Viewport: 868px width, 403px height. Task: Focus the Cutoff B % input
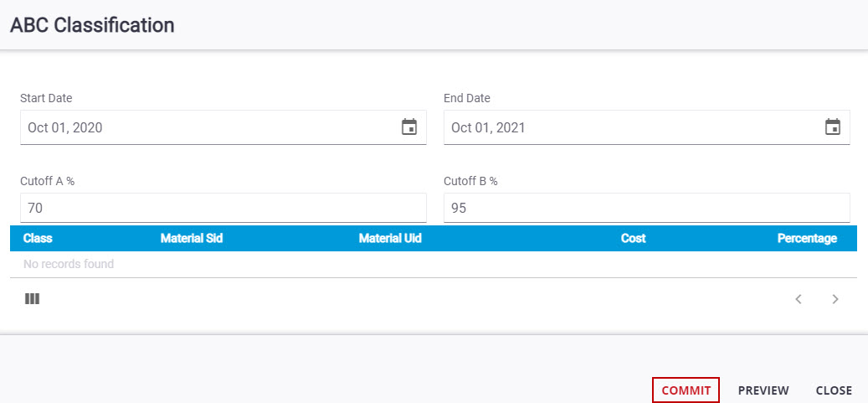(646, 208)
